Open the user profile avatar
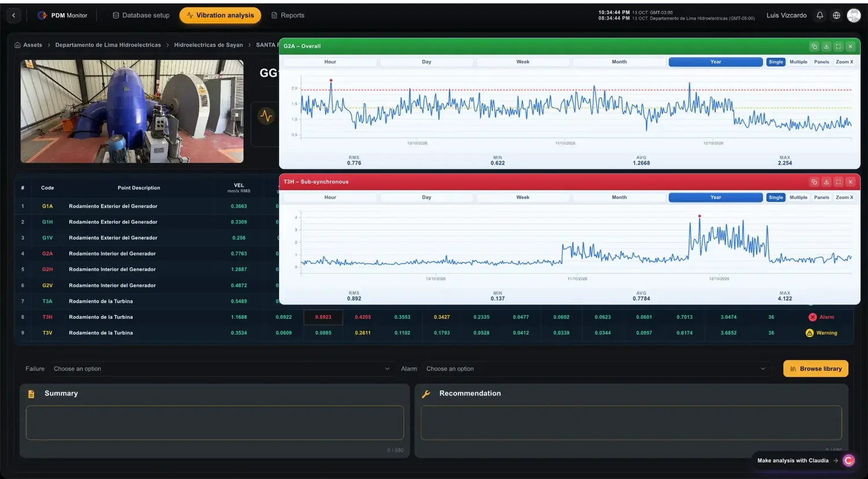Image resolution: width=868 pixels, height=479 pixels. 854,16
